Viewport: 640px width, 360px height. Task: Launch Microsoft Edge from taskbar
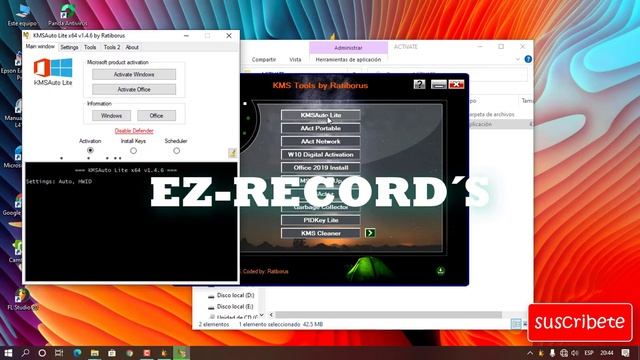pos(77,353)
